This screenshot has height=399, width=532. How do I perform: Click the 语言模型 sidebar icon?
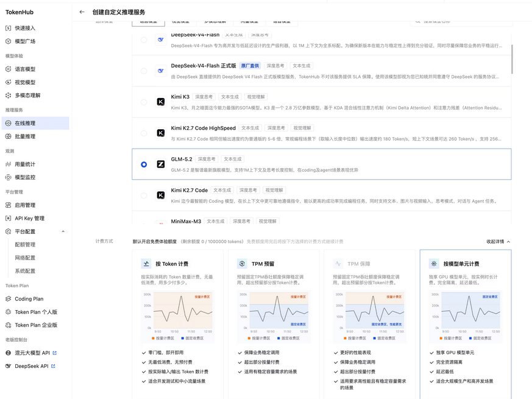tap(8, 69)
